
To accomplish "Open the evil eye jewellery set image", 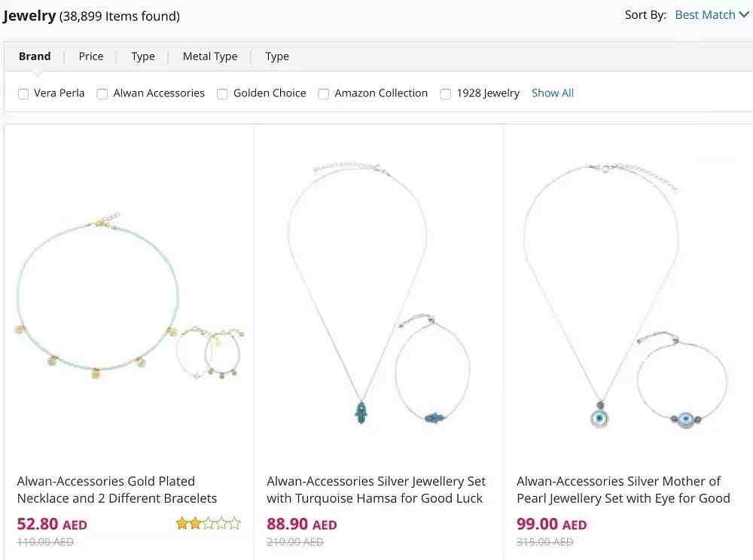I will click(628, 297).
